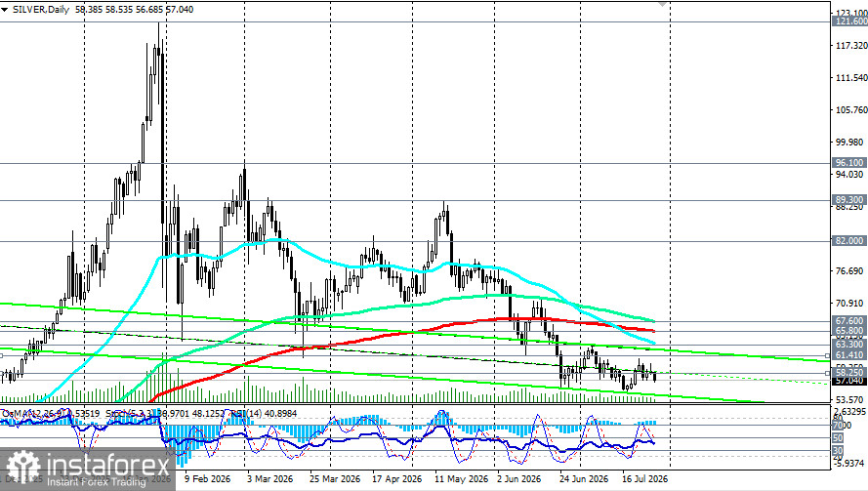Click the 53.570 price scale value
The image size is (868, 491).
pyautogui.click(x=849, y=399)
